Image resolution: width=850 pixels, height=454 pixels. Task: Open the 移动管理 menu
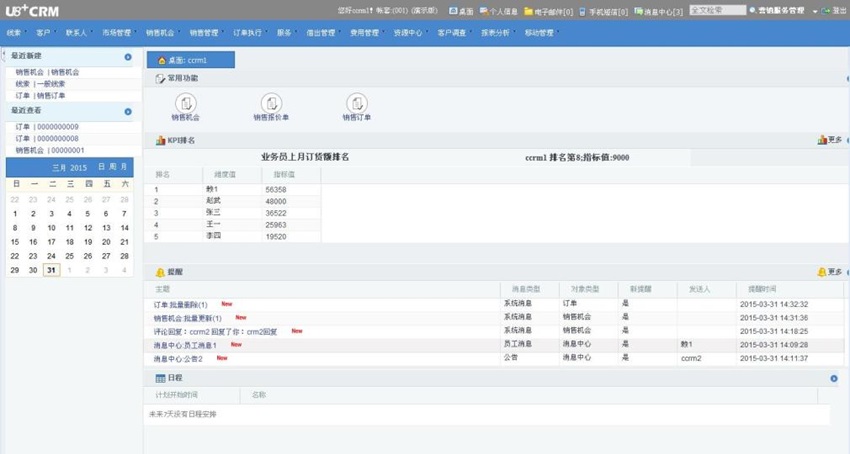539,33
